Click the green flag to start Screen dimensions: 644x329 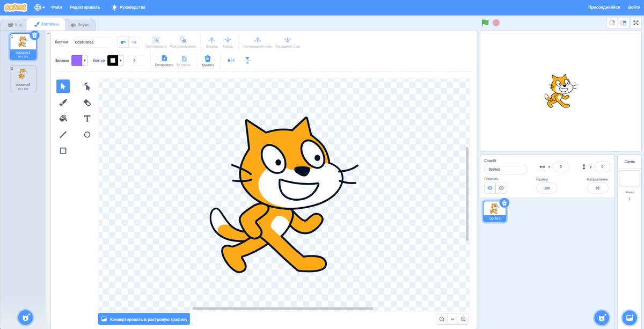(x=485, y=23)
